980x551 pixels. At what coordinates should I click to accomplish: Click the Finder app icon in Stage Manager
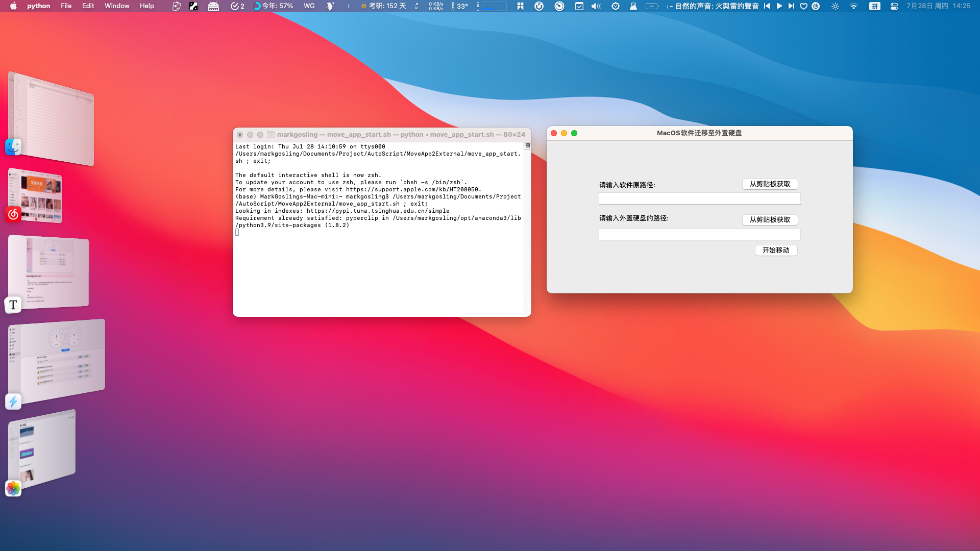coord(13,147)
